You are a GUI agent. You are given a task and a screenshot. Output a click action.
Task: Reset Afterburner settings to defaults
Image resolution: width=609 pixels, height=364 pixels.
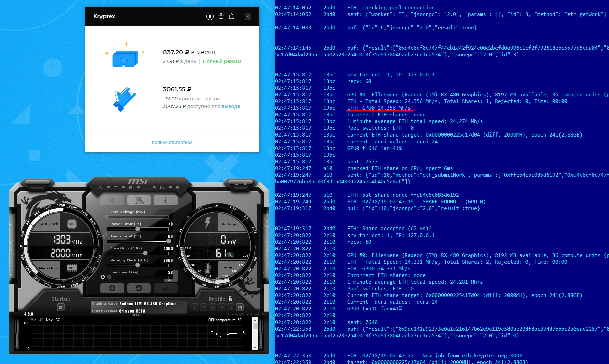139,288
